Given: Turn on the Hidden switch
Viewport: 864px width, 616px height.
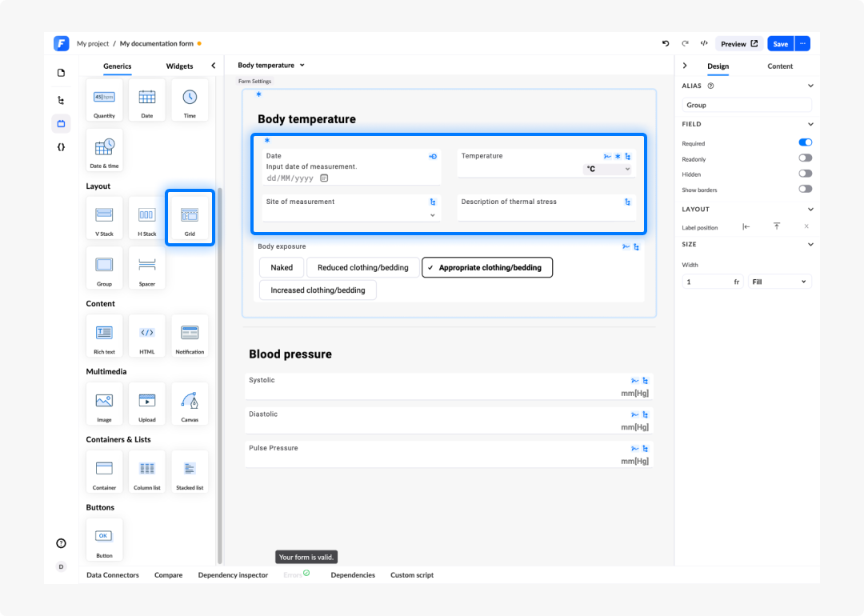Looking at the screenshot, I should coord(805,174).
